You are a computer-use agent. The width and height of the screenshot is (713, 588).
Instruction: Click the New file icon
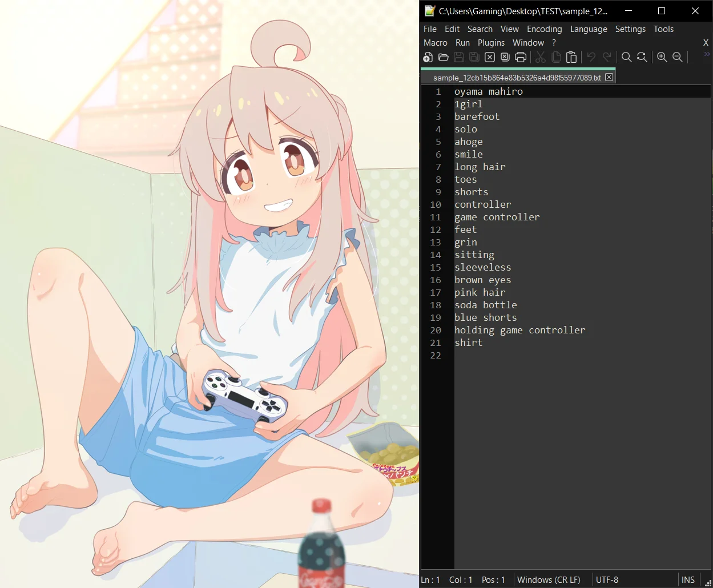coord(428,57)
